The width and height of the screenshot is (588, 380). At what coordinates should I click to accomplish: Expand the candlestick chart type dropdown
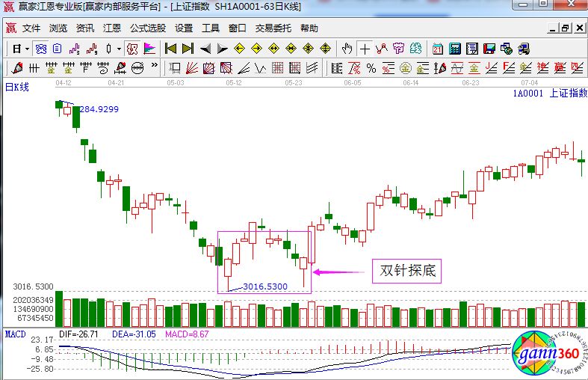pos(117,49)
